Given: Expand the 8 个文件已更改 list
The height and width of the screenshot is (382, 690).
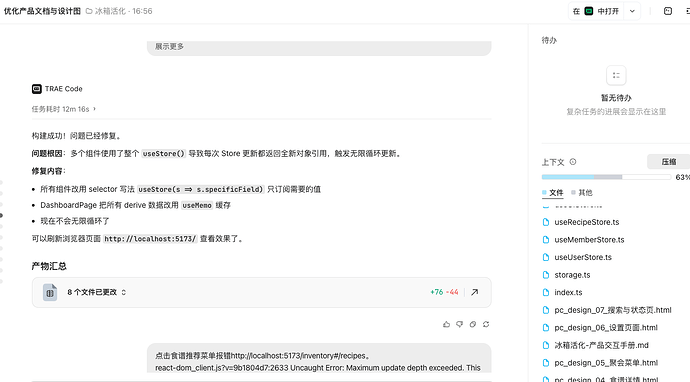Looking at the screenshot, I should [97, 292].
